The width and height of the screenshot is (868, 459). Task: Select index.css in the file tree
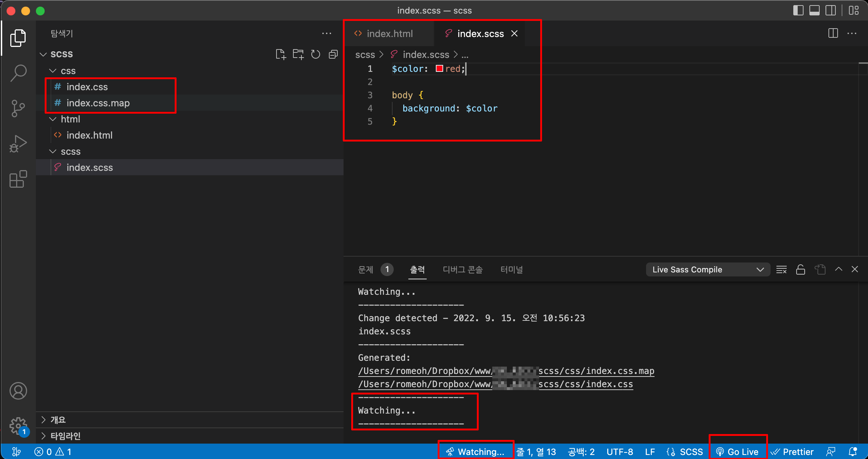tap(87, 87)
